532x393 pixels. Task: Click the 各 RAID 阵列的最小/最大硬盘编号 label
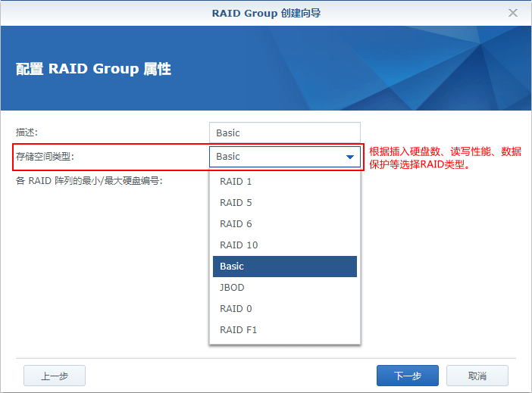pos(89,181)
